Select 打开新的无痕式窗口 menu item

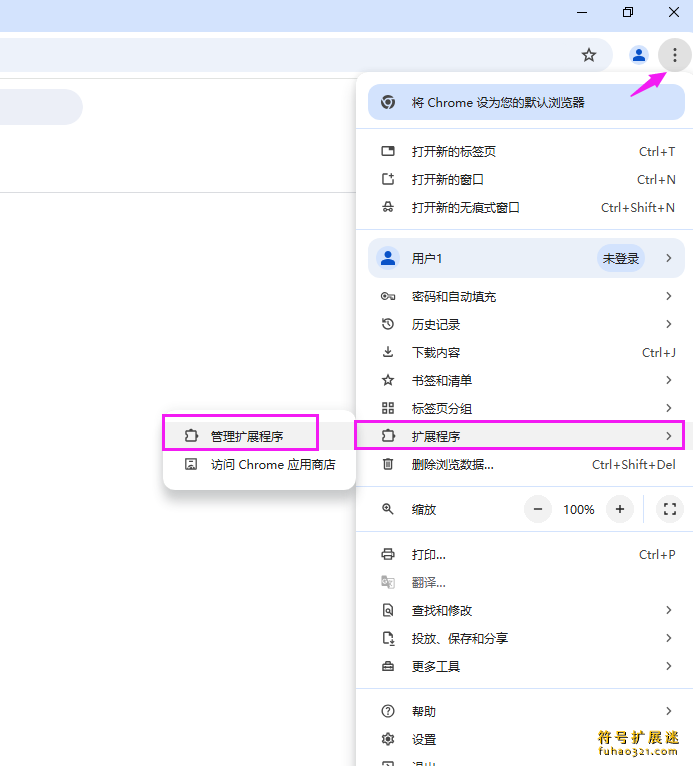525,207
